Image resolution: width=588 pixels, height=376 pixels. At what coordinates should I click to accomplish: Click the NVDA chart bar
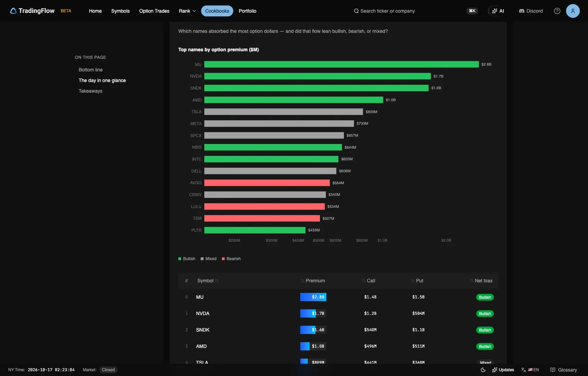(x=318, y=76)
